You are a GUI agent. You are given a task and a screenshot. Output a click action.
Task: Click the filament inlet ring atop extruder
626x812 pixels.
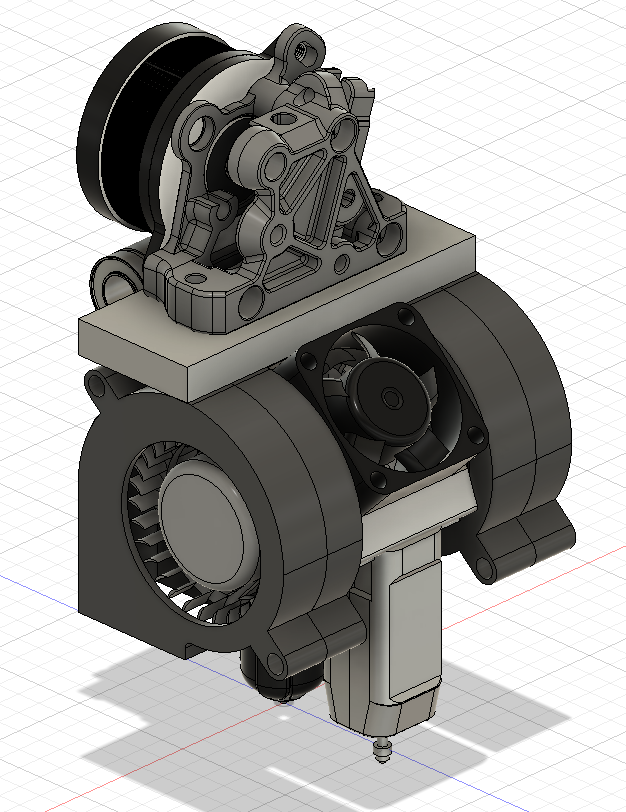[x=304, y=46]
